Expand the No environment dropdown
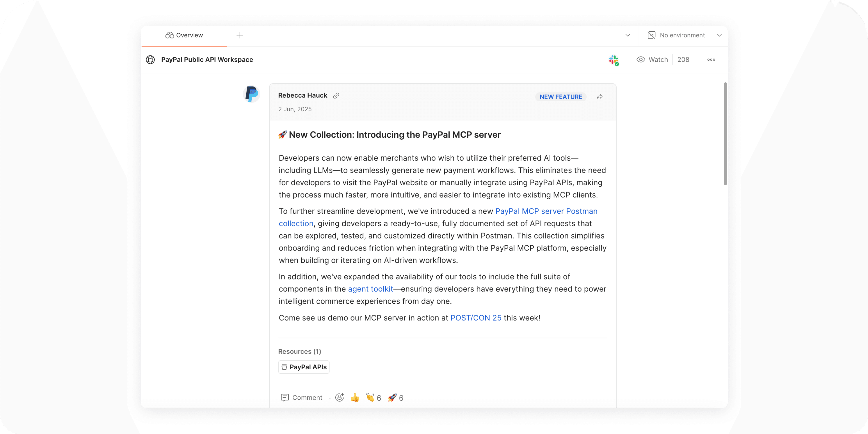The height and width of the screenshot is (434, 868). [684, 35]
